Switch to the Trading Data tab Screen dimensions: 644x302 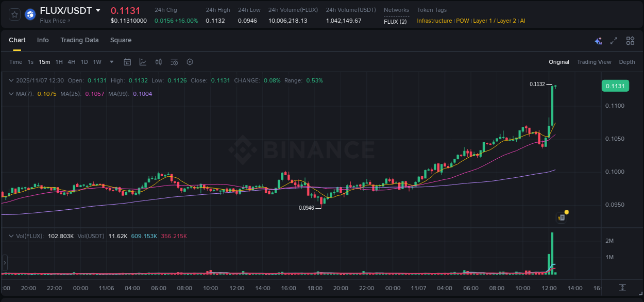79,40
